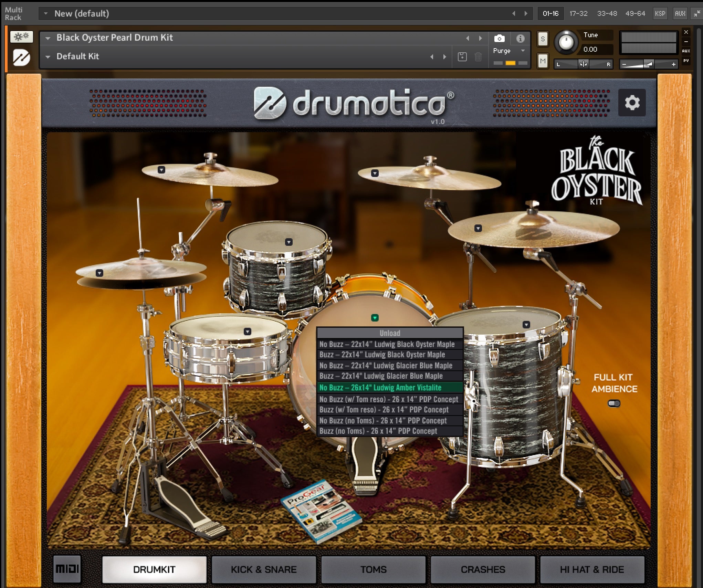Open the snare drum dropdown arrow
The width and height of the screenshot is (703, 588).
(x=247, y=332)
